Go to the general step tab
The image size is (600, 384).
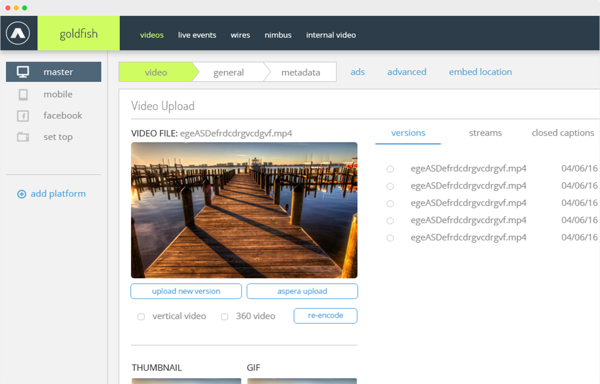click(x=228, y=72)
